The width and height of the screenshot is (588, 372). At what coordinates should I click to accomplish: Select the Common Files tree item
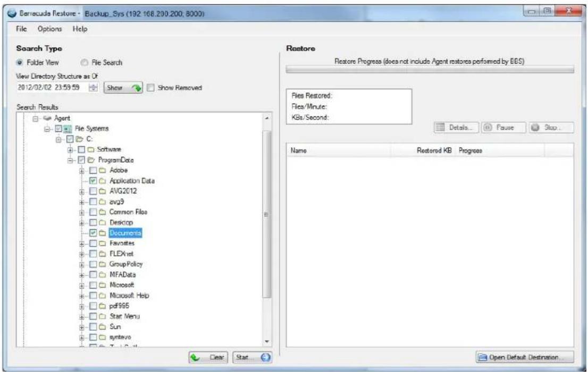click(128, 212)
